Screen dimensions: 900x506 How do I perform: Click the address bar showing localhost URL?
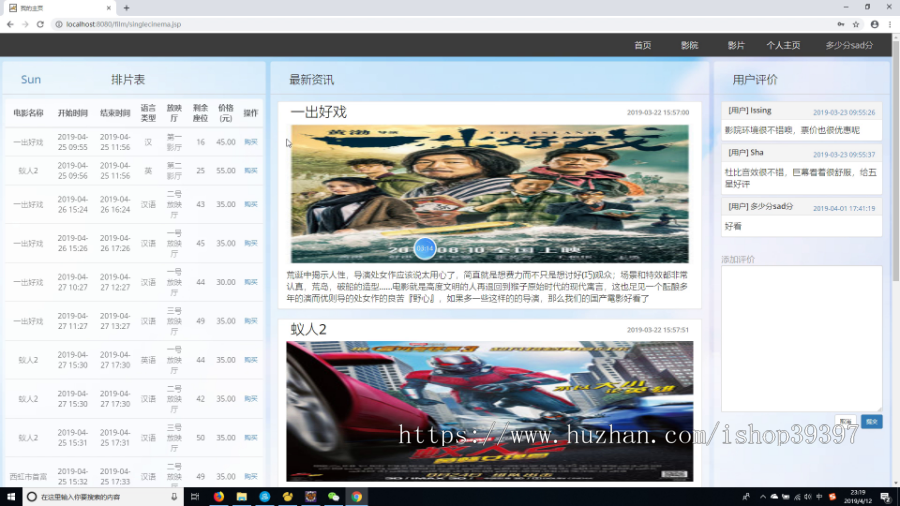pos(442,24)
